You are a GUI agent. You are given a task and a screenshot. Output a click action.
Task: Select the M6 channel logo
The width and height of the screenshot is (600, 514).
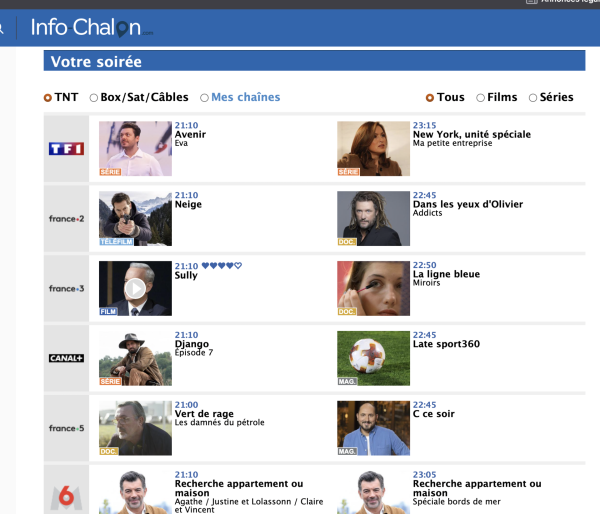[x=66, y=498]
